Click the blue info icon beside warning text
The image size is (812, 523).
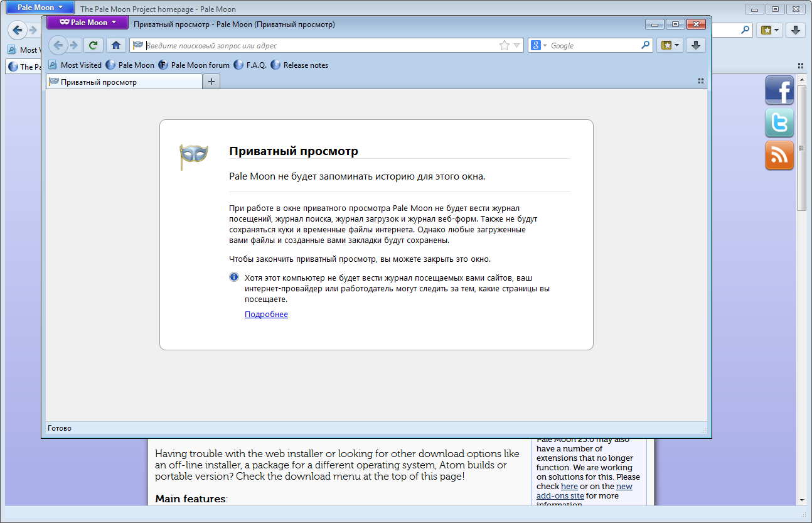(x=234, y=277)
